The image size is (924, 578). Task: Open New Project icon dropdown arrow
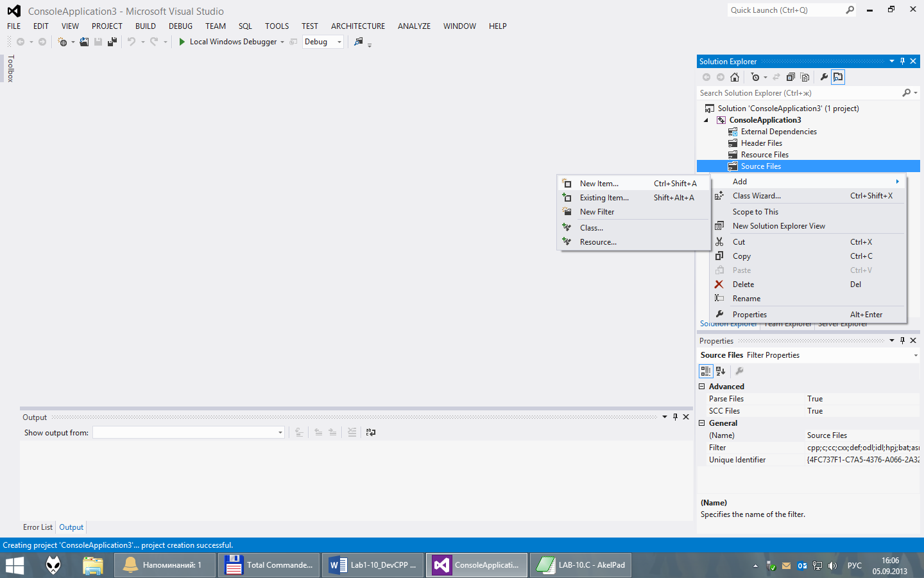73,42
